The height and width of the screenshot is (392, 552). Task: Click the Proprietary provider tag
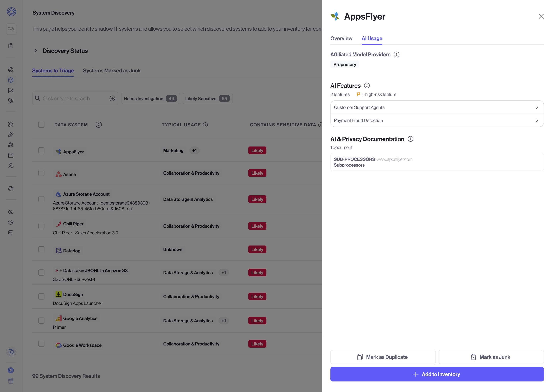344,65
